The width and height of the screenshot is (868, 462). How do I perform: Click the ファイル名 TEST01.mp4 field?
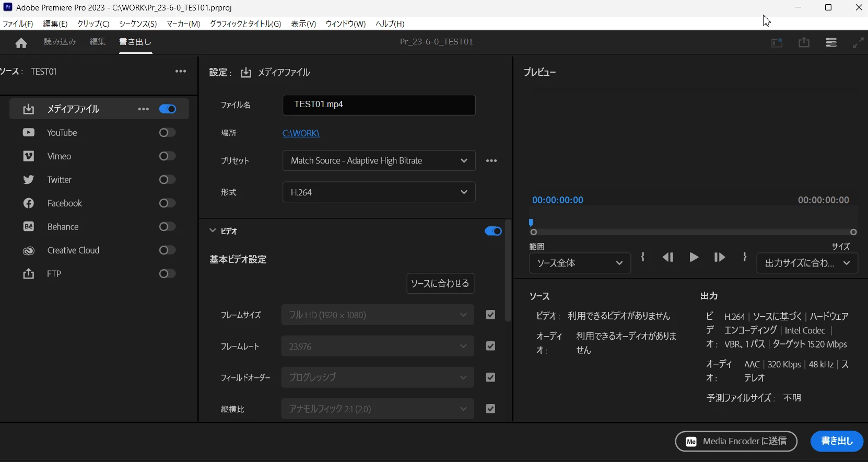coord(379,105)
